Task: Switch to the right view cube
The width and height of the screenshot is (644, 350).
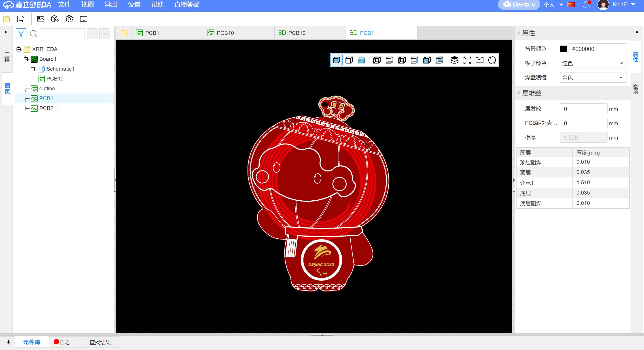Action: (414, 60)
